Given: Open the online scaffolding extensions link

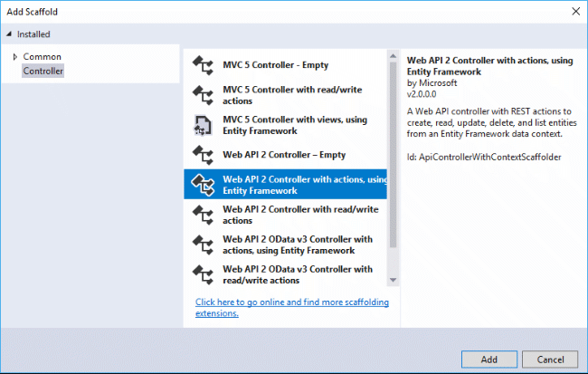Looking at the screenshot, I should tap(283, 307).
